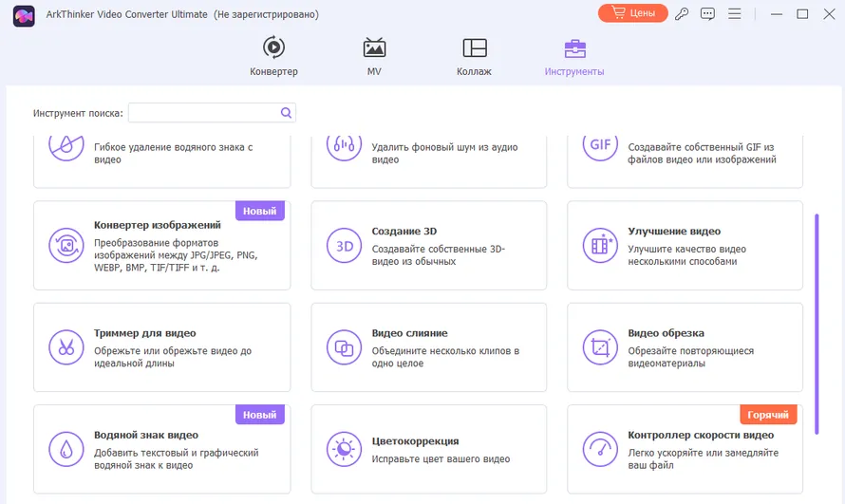Switch to the MV tab

(x=374, y=56)
